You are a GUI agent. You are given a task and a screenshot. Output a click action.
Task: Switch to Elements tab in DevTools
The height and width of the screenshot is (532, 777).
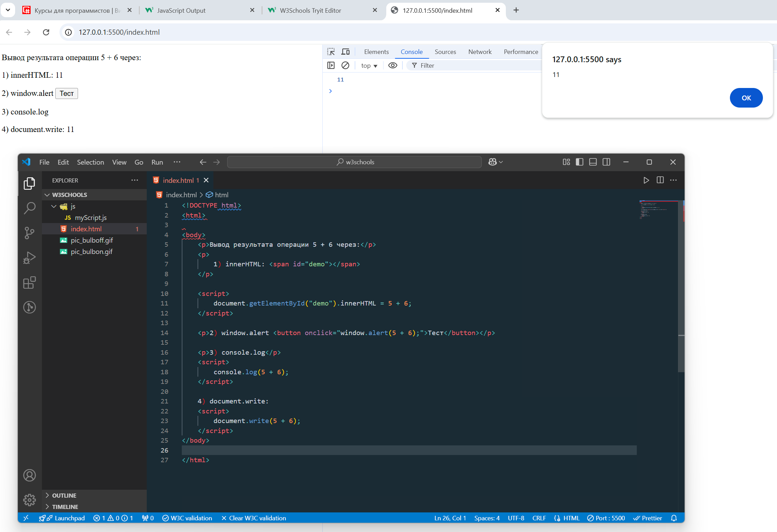376,52
